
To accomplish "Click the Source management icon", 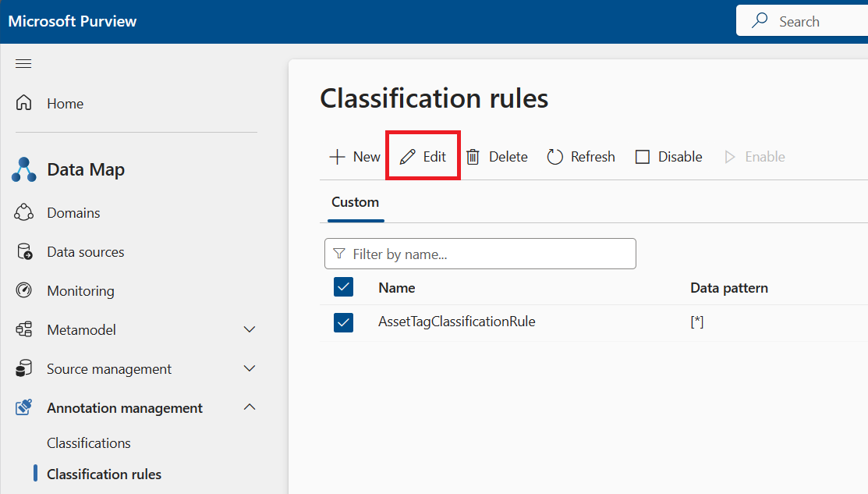I will coord(23,368).
